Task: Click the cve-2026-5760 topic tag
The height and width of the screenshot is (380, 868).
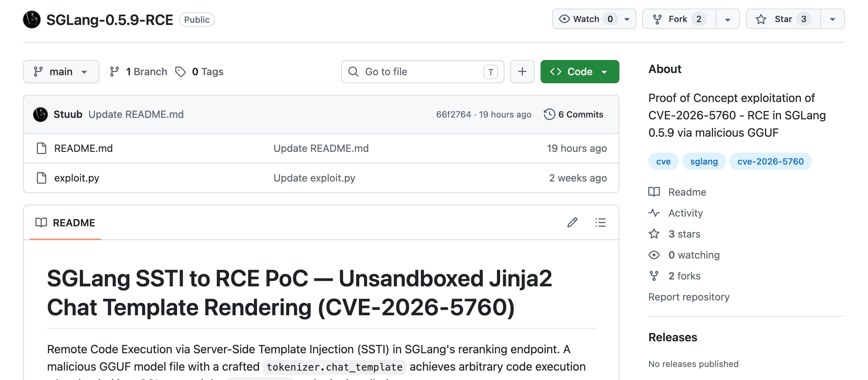Action: (x=770, y=161)
